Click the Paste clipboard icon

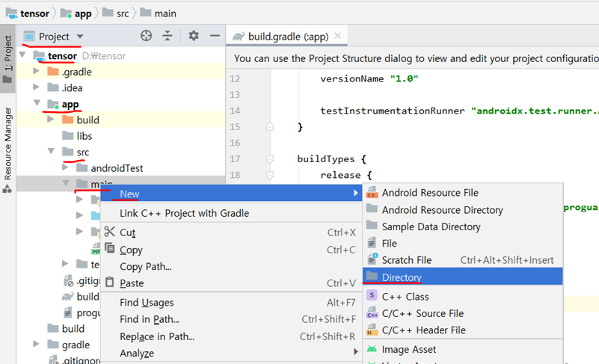tap(110, 282)
